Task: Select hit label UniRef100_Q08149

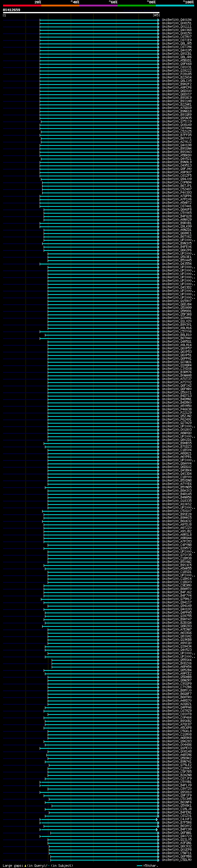Action: coord(176,125)
